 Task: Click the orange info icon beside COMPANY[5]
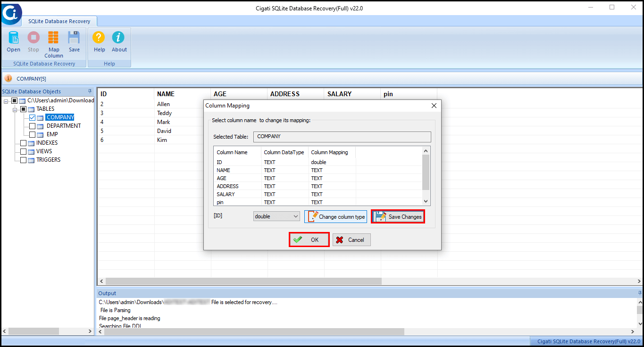8,78
